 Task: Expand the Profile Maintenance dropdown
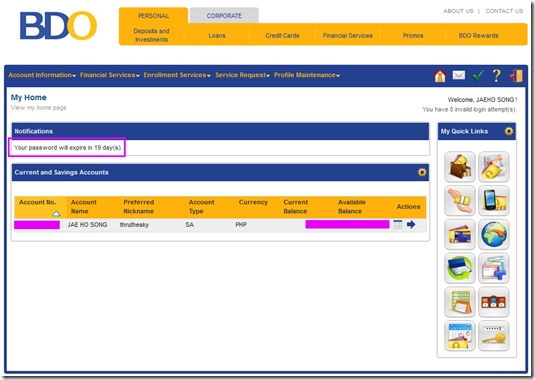pyautogui.click(x=307, y=75)
